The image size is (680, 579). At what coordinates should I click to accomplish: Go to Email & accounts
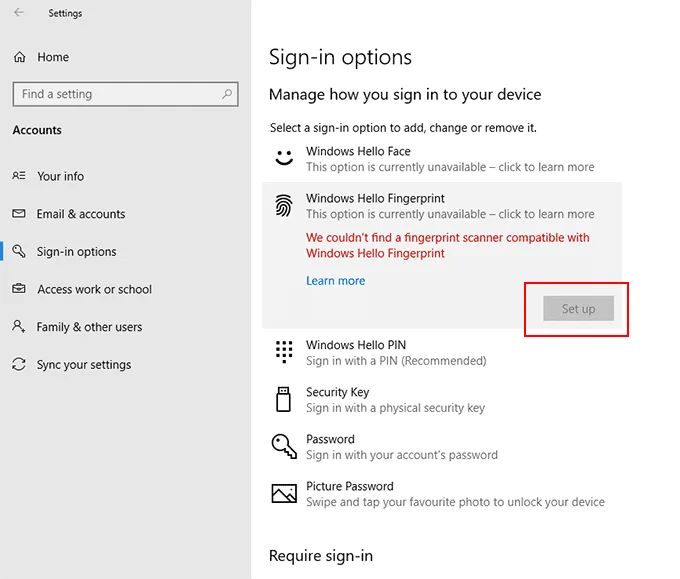click(x=81, y=214)
